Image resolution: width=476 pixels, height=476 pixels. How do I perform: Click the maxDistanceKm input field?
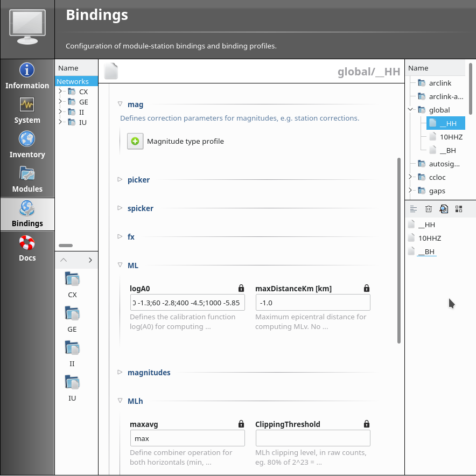click(313, 303)
